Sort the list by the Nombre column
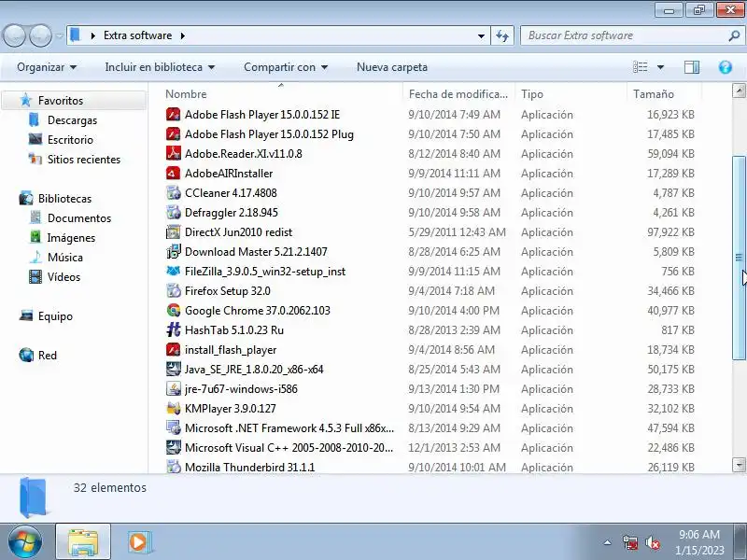The height and width of the screenshot is (560, 747). (x=281, y=94)
